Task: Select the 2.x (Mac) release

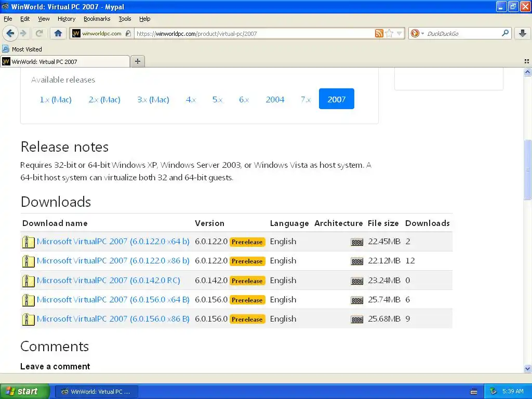Action: [104, 99]
